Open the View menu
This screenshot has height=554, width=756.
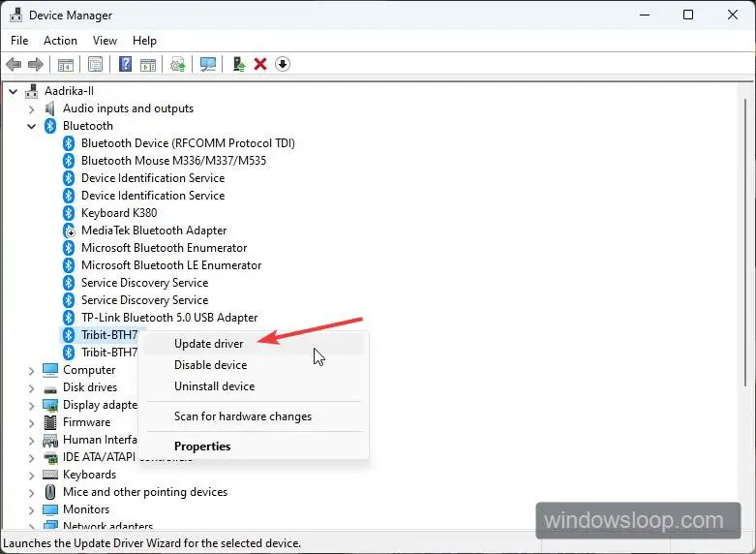pyautogui.click(x=105, y=41)
